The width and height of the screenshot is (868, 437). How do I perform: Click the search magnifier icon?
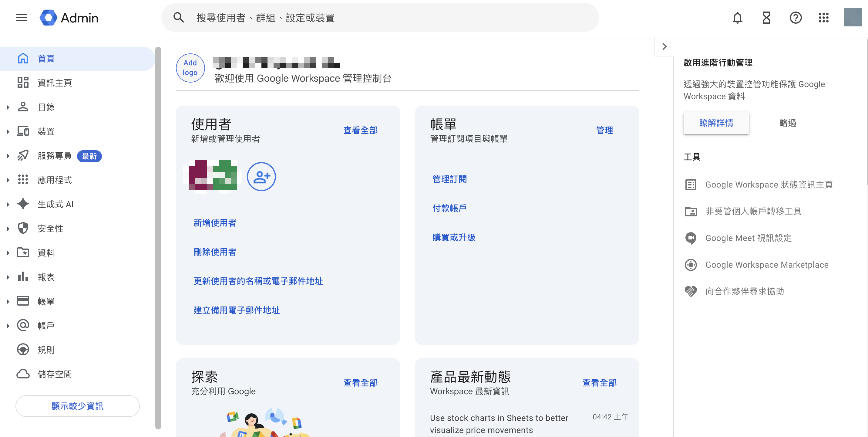(x=179, y=18)
